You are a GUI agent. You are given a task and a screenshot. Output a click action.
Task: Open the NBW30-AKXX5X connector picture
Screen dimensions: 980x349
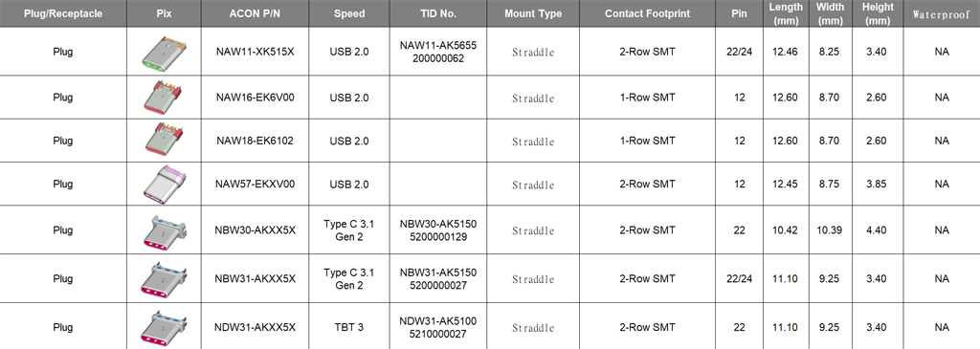tap(164, 230)
